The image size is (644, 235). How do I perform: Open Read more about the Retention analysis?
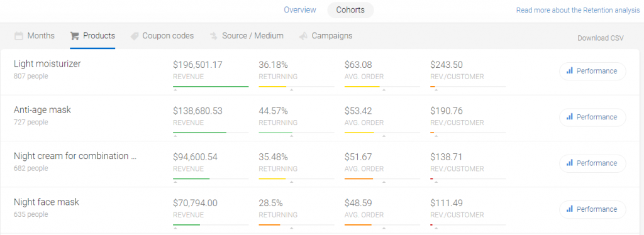(578, 10)
